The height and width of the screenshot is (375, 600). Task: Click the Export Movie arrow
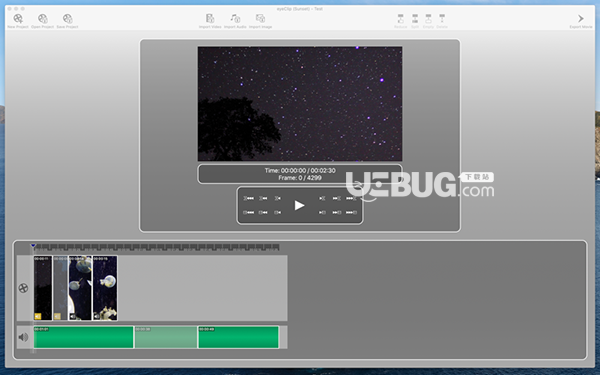[x=580, y=18]
